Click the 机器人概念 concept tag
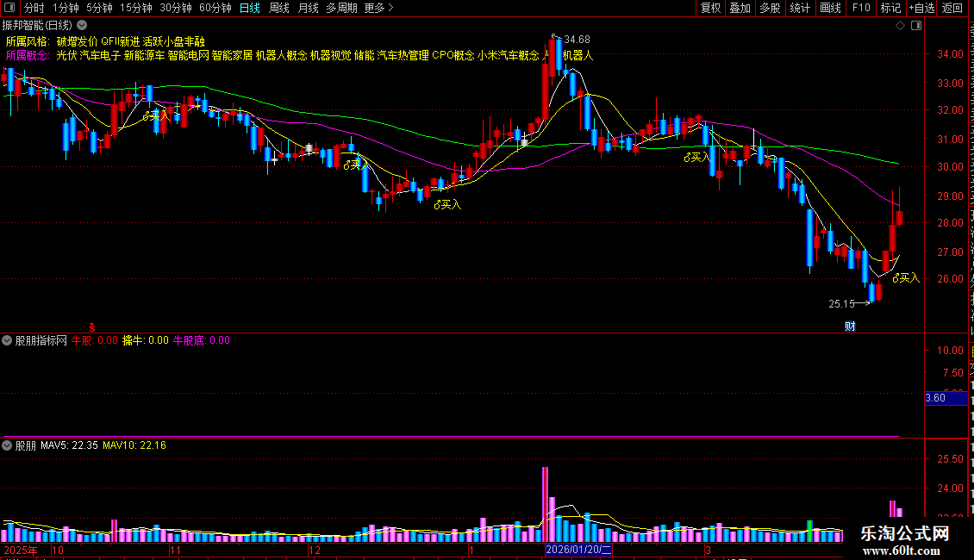Viewport: 974px width, 560px height. click(281, 55)
